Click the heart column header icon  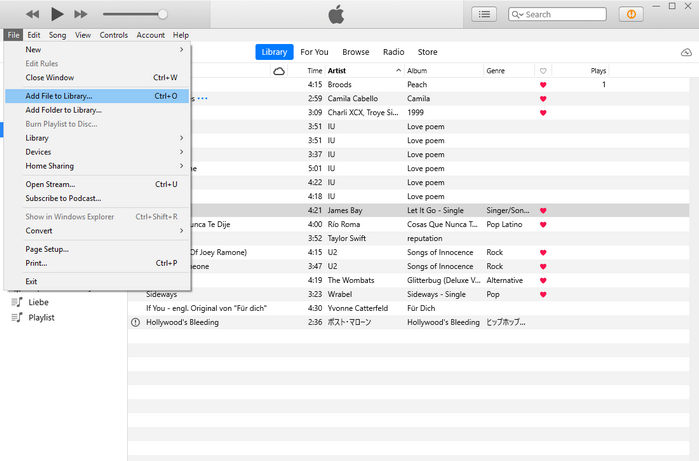(543, 71)
